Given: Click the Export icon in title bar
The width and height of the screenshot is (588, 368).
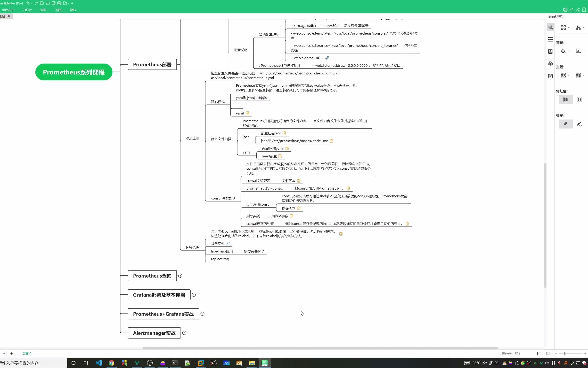Looking at the screenshot, I should click(x=65, y=3).
